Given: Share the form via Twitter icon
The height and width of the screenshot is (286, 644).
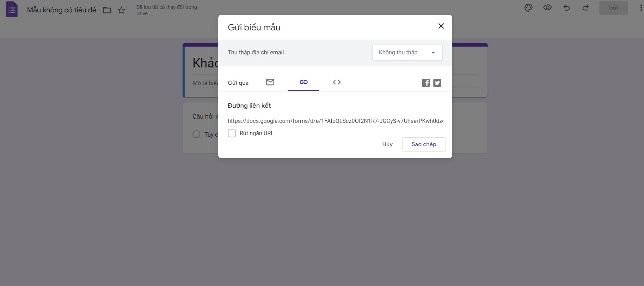Looking at the screenshot, I should 437,83.
